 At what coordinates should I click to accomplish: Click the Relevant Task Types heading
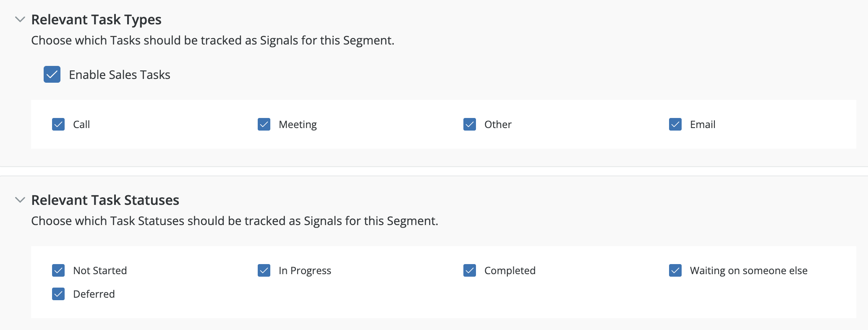(96, 20)
